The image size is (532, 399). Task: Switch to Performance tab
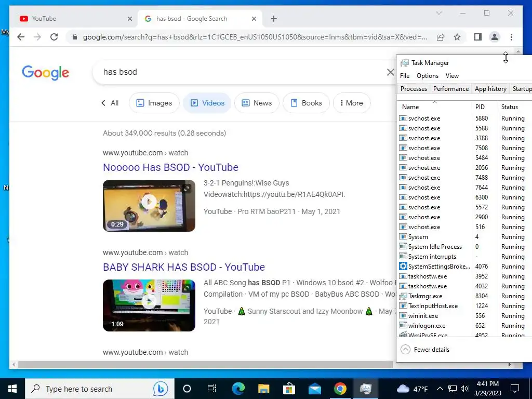coord(450,88)
